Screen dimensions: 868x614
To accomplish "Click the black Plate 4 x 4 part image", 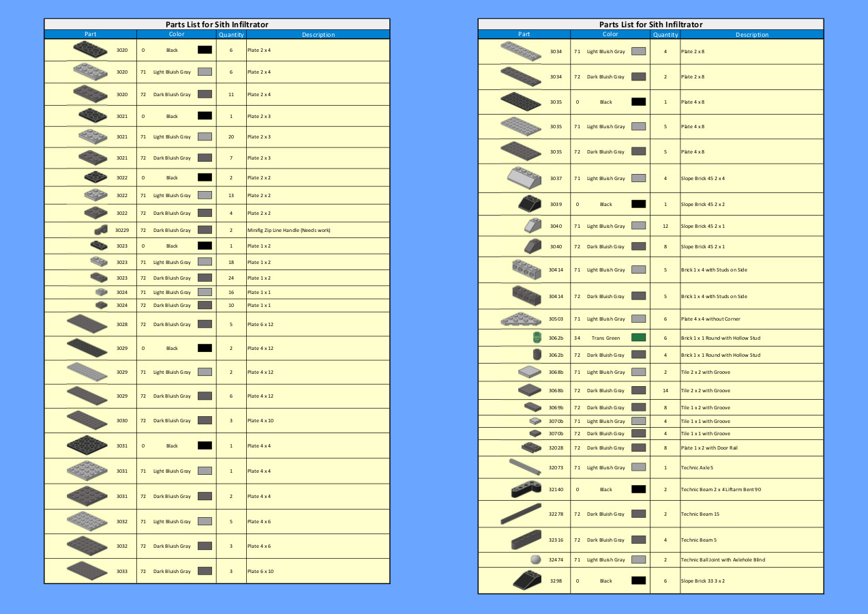I will (87, 445).
